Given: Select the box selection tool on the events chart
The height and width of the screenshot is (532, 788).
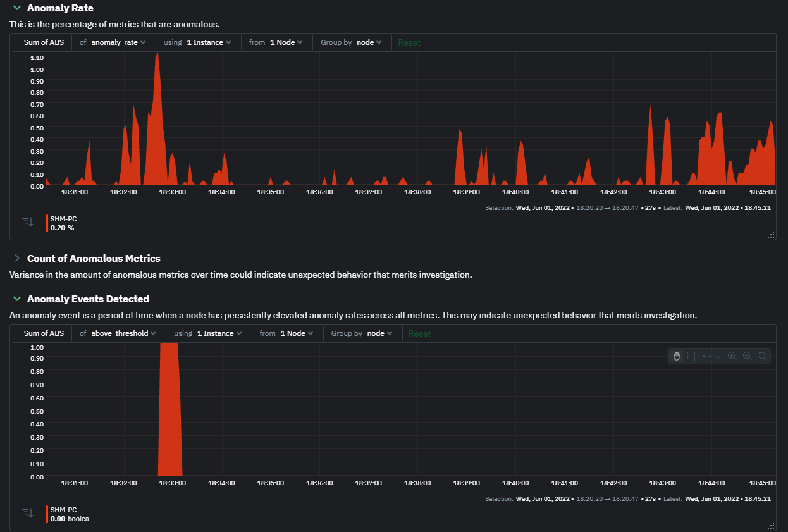Looking at the screenshot, I should (691, 356).
